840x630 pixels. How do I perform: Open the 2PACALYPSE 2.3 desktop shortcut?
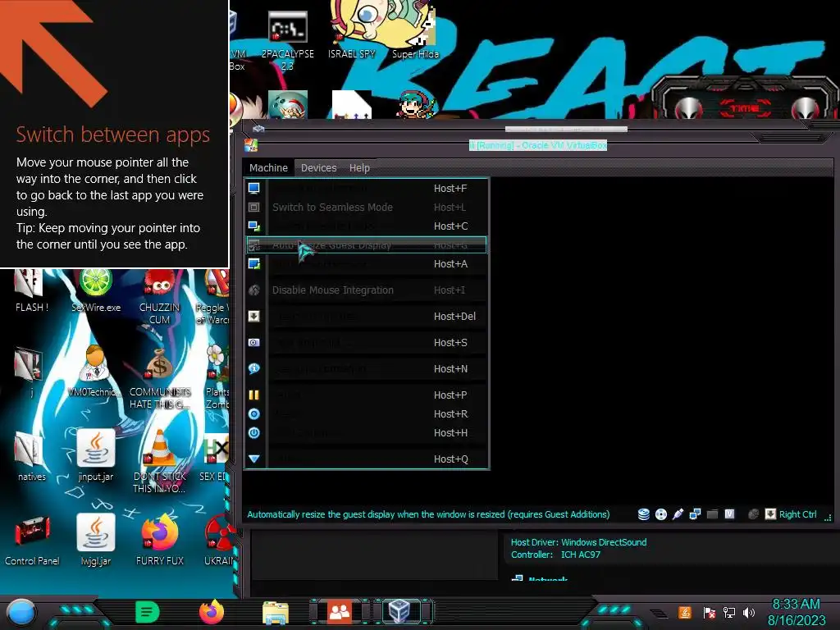pos(288,40)
